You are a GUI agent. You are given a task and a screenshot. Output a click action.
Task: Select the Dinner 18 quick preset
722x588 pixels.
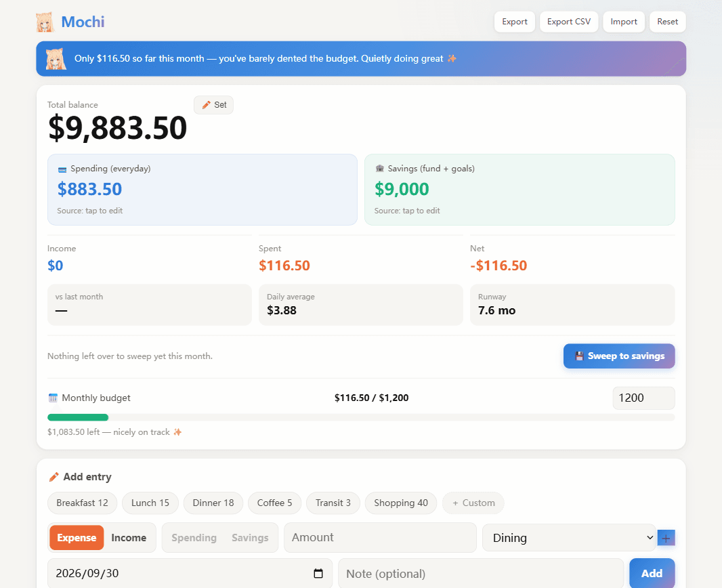(213, 503)
